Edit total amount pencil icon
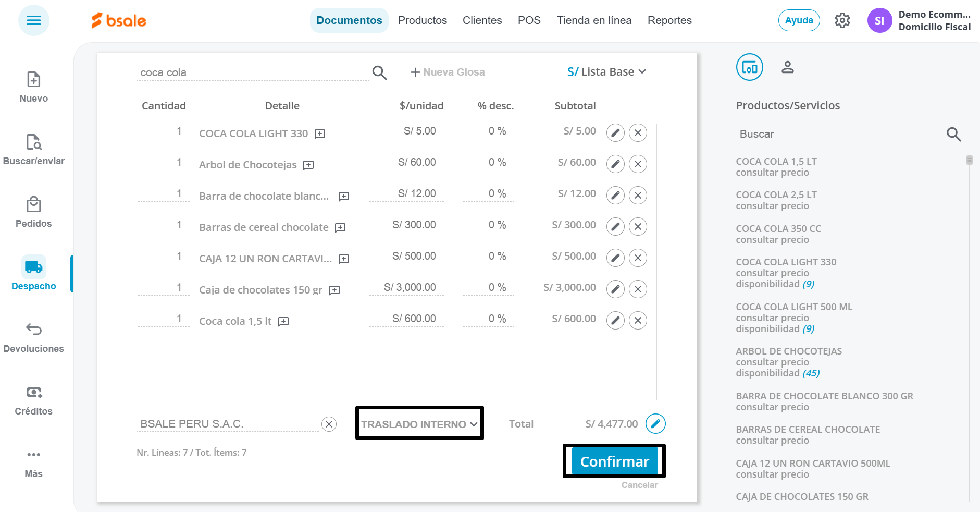Screen dimensions: 980x512 (655, 423)
